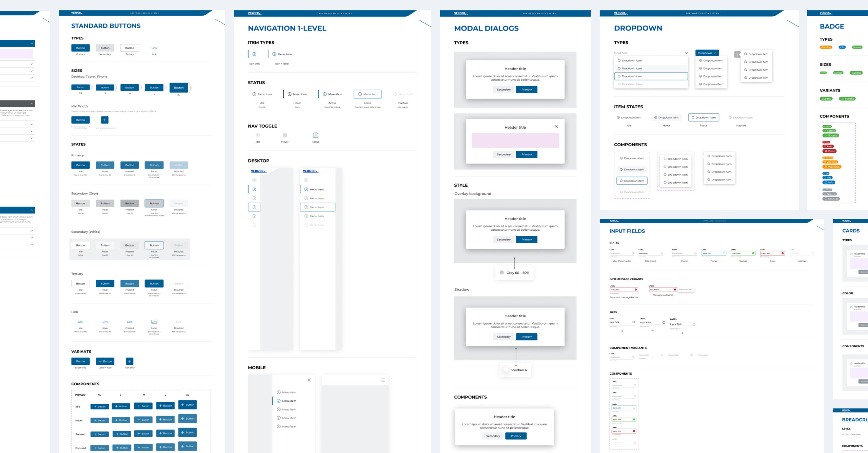
Task: Click the icon-only plus button in Variants
Action: [x=130, y=361]
